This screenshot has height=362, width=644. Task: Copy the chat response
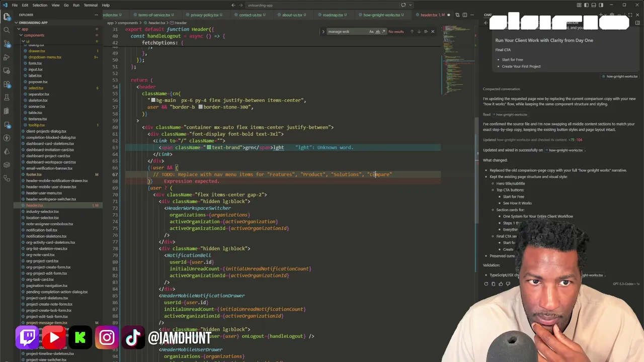pos(493,284)
